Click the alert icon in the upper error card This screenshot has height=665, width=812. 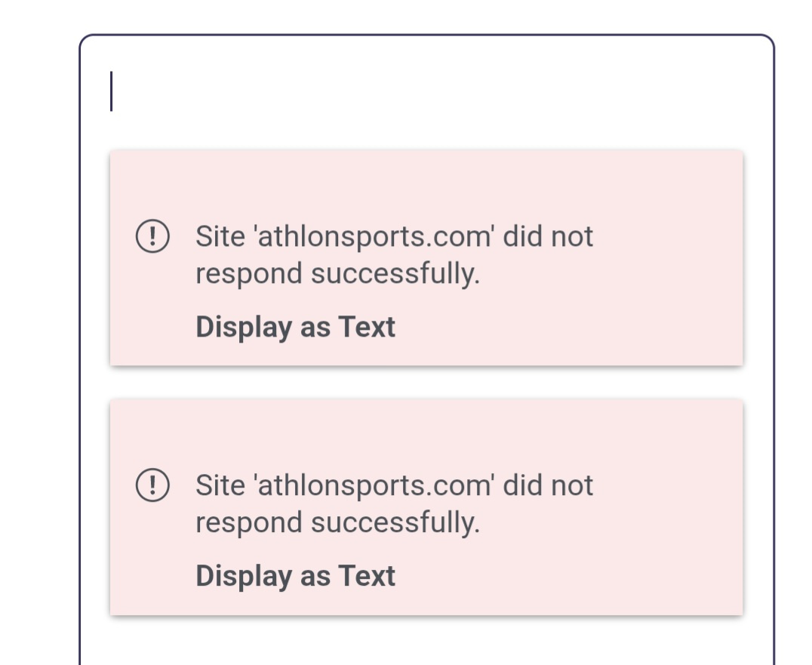[x=152, y=237]
